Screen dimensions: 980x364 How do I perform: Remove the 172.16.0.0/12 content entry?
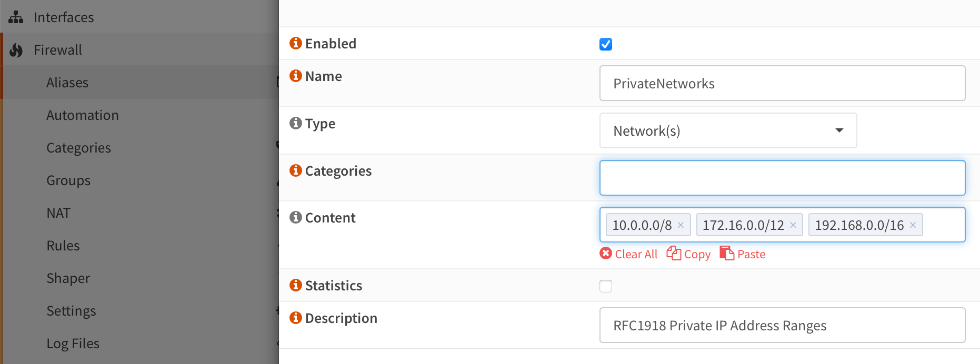pos(793,225)
